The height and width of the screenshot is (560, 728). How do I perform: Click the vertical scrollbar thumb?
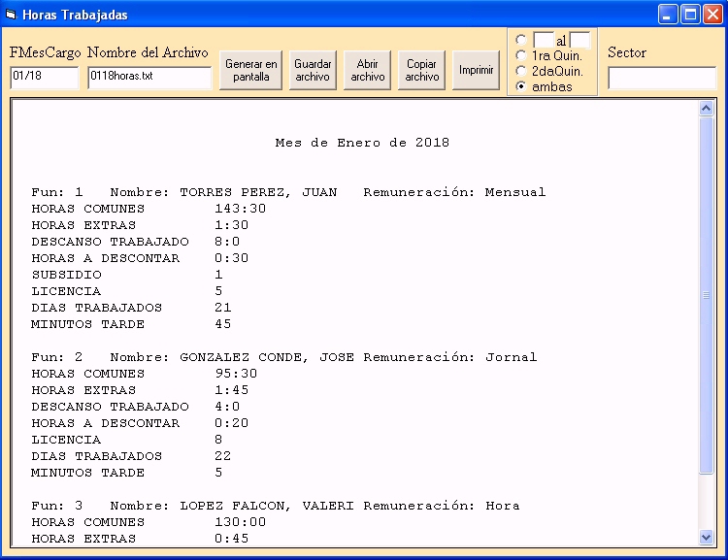click(706, 295)
